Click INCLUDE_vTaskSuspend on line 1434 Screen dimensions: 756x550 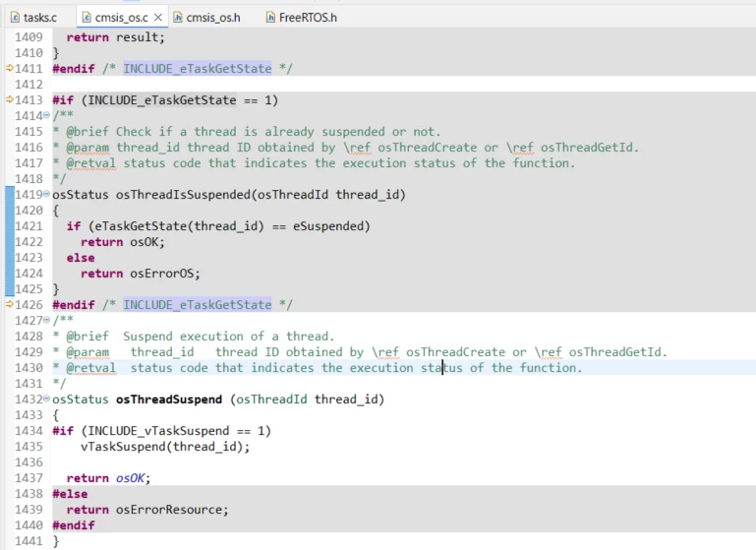(x=158, y=431)
